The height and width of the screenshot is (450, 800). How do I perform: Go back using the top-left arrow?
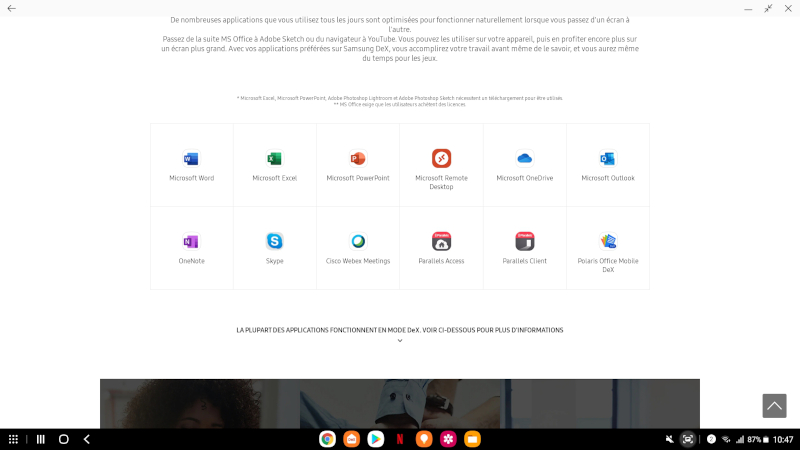[x=11, y=8]
